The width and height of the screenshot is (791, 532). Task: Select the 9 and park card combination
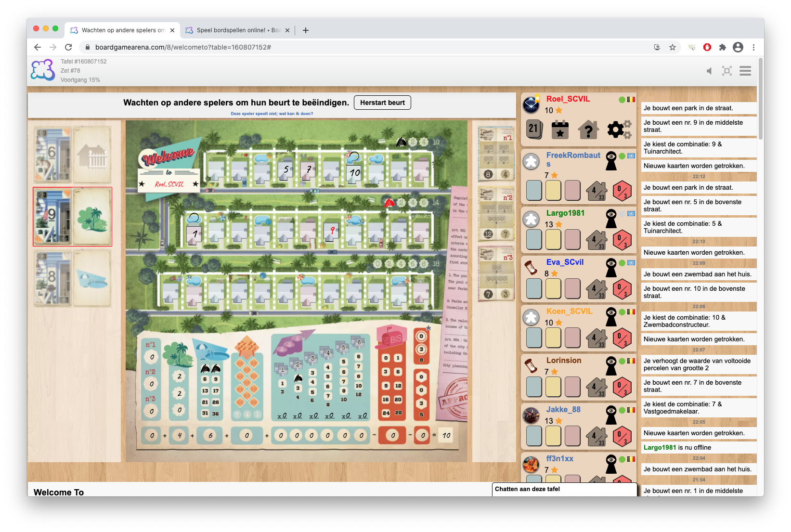[x=72, y=217]
